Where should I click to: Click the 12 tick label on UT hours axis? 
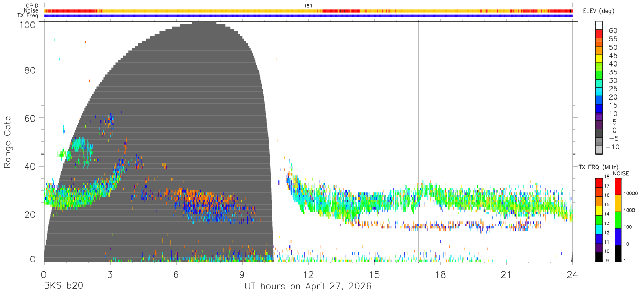tap(308, 274)
